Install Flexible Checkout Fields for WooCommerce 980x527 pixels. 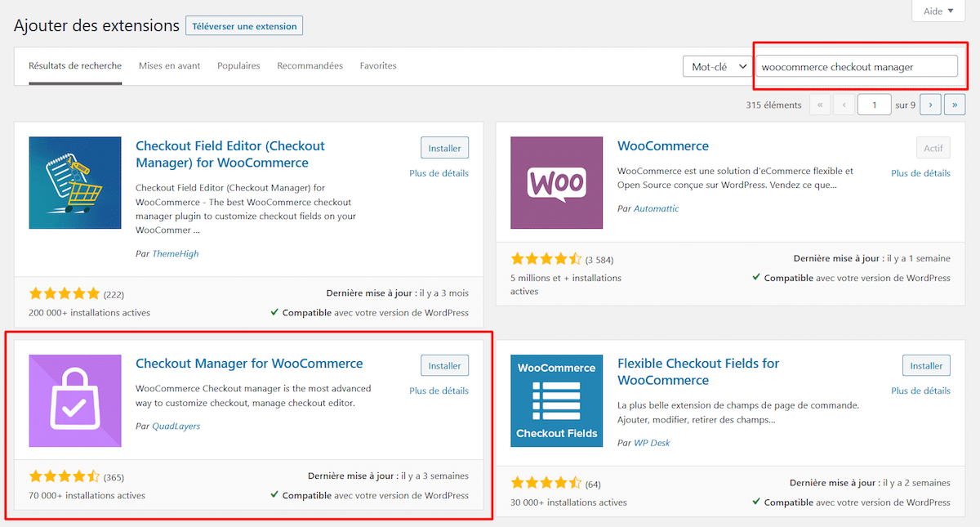click(926, 366)
